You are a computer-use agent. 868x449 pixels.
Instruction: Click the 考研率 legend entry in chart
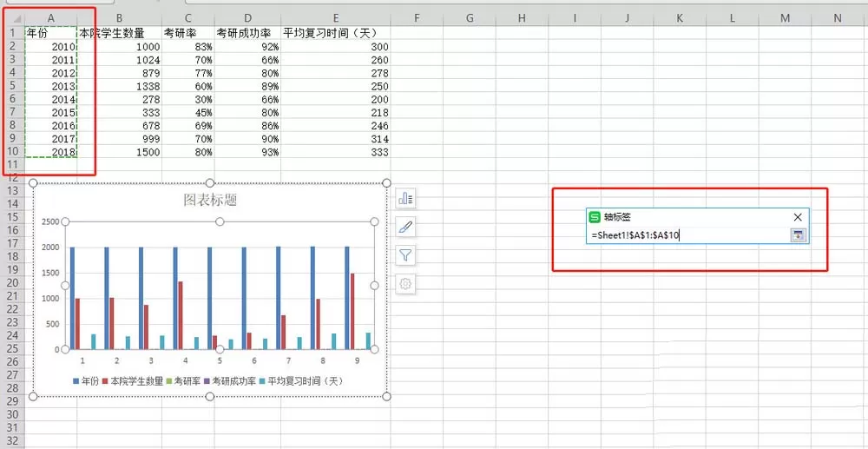pyautogui.click(x=184, y=381)
